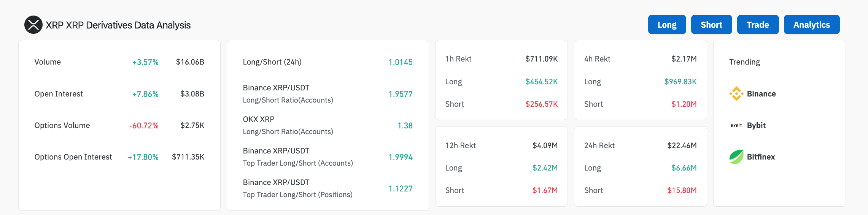Select the Short button
The image size is (868, 215).
[x=712, y=25]
